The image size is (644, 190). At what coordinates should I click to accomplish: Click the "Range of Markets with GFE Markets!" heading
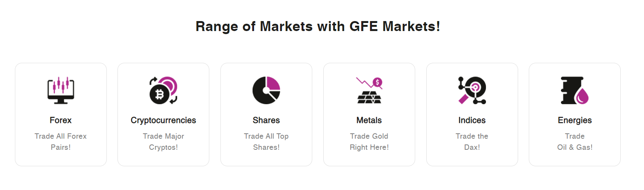point(318,26)
